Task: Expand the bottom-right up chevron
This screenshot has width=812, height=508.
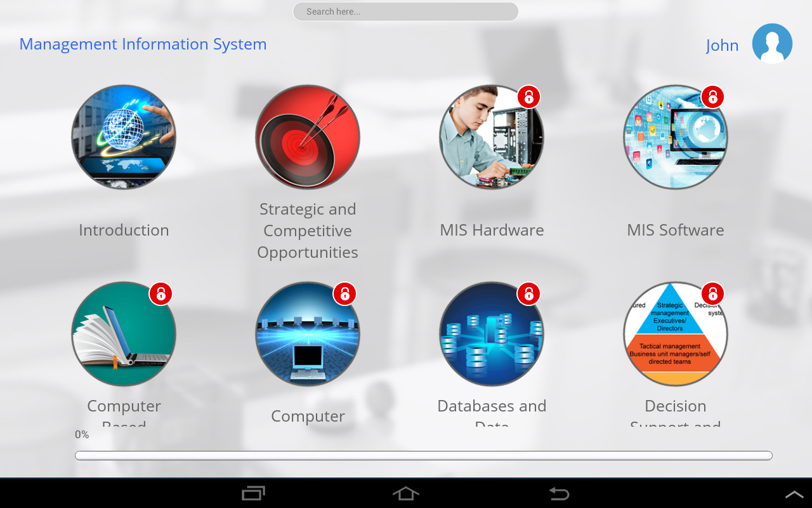Action: coord(794,494)
